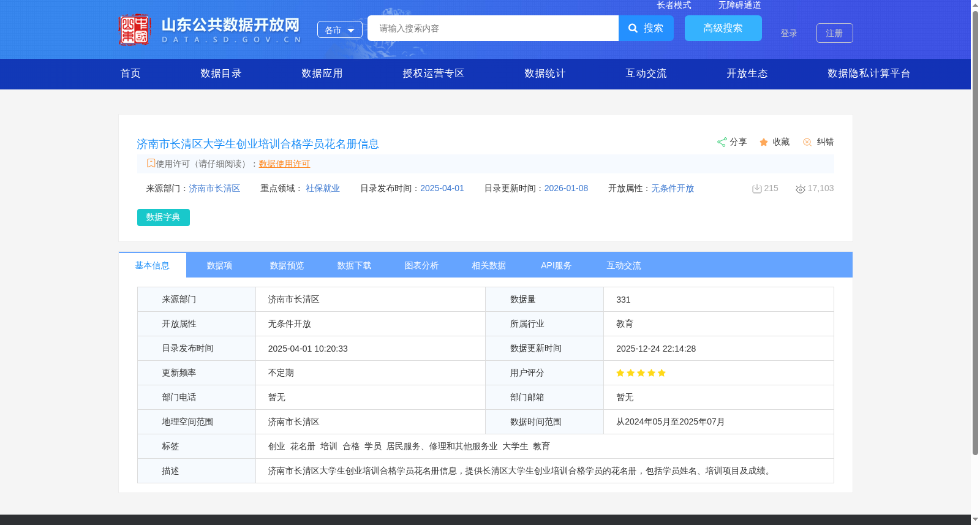The height and width of the screenshot is (525, 980).
Task: Click the dataset description text
Action: pyautogui.click(x=521, y=471)
